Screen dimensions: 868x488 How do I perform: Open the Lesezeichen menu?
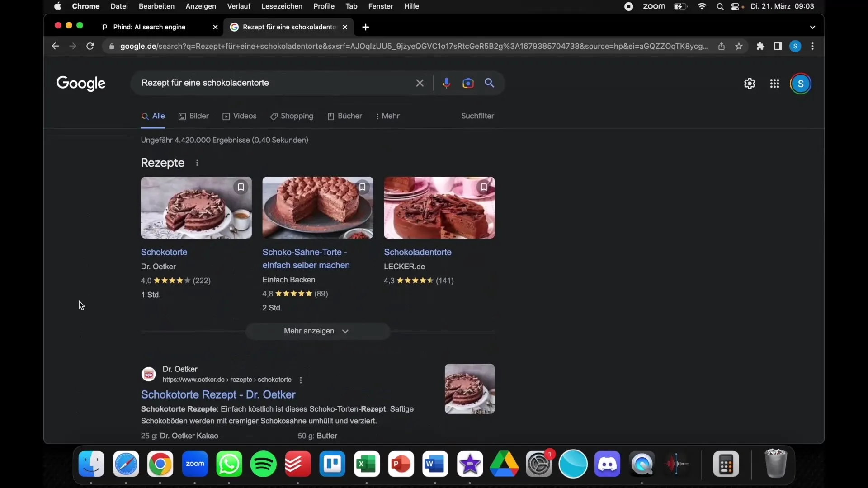click(282, 6)
